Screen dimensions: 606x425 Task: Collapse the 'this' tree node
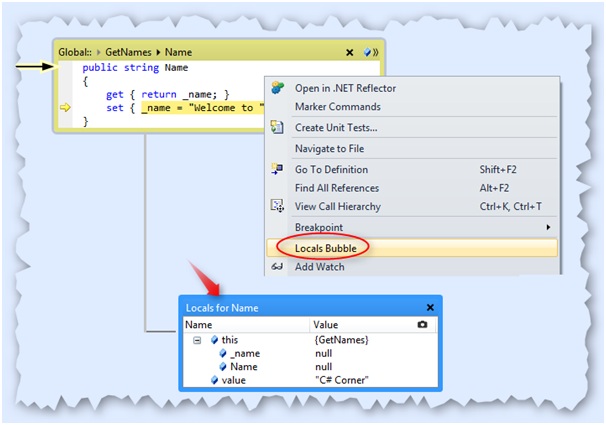[x=197, y=340]
